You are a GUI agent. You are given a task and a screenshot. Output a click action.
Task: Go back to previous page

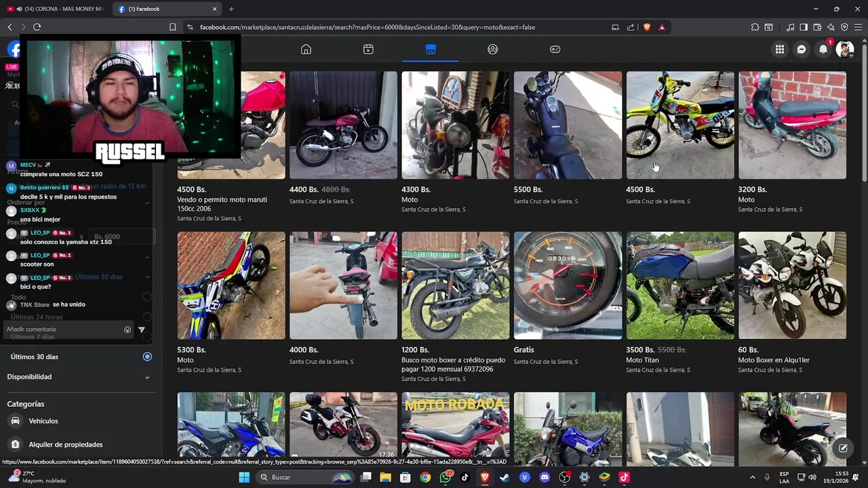point(9,27)
